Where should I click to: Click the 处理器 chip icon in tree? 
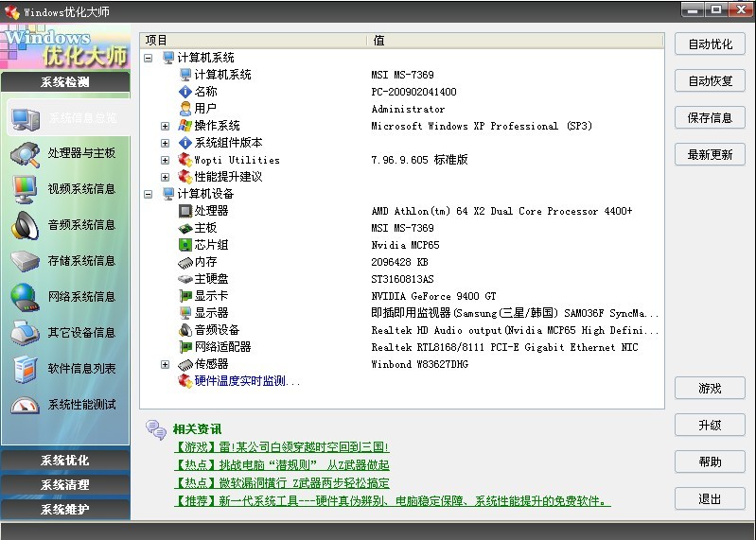pyautogui.click(x=185, y=211)
